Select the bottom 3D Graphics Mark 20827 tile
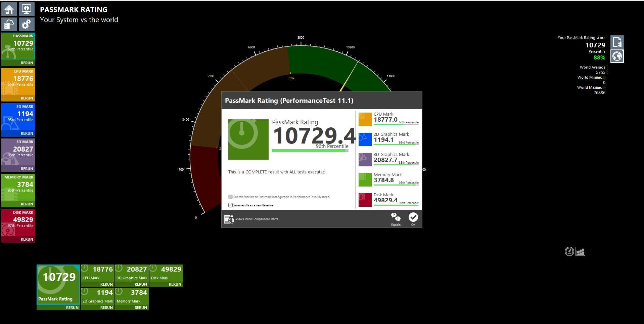644x324 pixels. tap(132, 273)
